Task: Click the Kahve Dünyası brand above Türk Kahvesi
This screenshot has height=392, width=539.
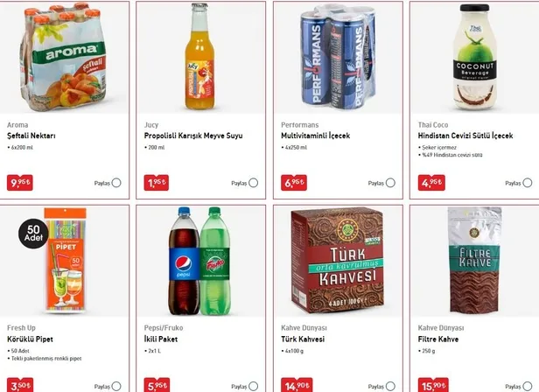Action: click(304, 327)
